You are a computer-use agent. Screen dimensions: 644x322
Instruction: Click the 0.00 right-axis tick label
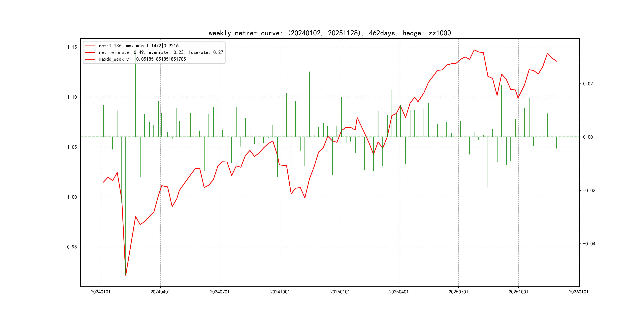588,137
